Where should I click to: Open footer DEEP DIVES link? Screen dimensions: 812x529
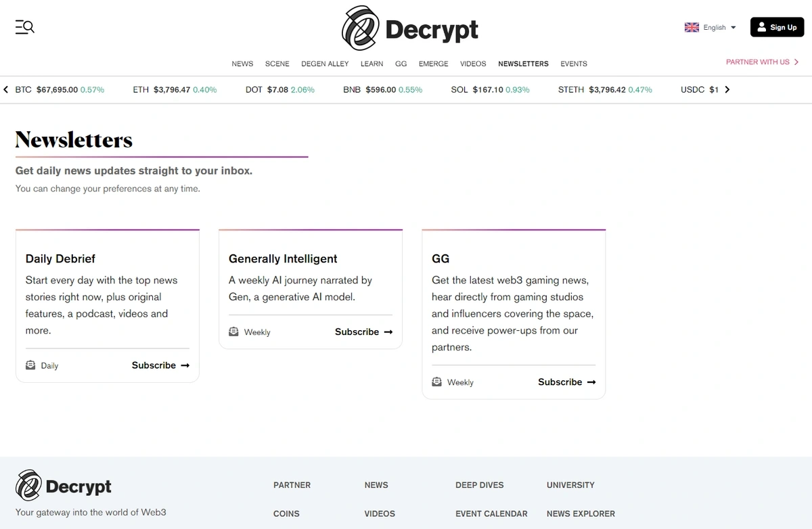point(480,485)
